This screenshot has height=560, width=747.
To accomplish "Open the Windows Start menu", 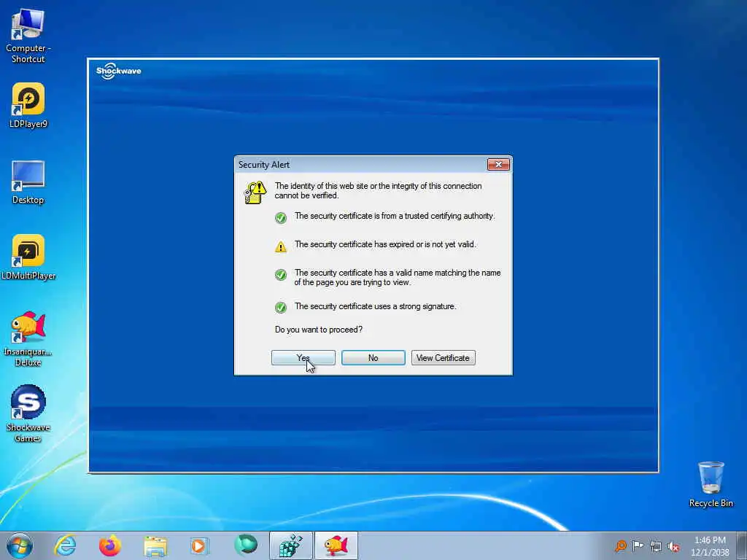I will (x=20, y=545).
